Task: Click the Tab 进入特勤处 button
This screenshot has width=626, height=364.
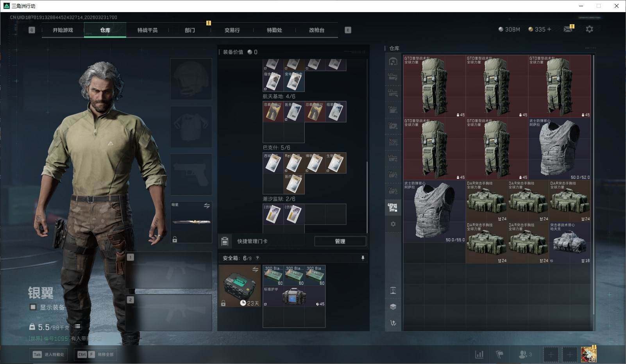Action: (x=49, y=354)
